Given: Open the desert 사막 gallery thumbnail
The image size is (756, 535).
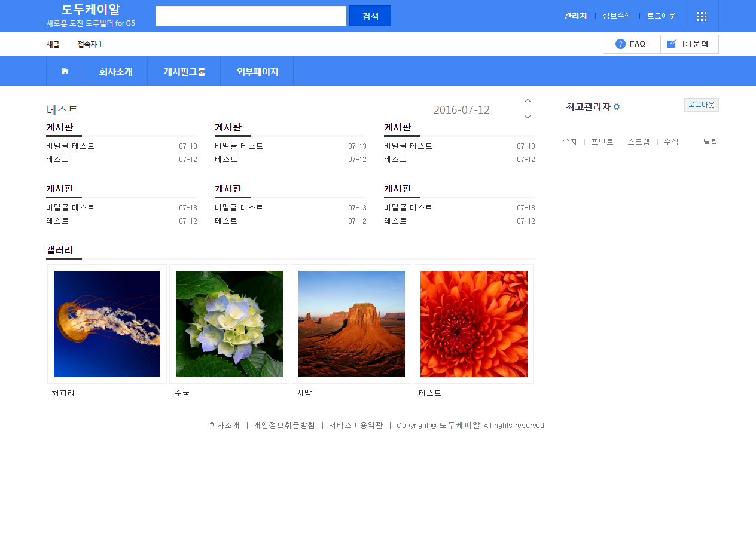Looking at the screenshot, I should pos(352,324).
